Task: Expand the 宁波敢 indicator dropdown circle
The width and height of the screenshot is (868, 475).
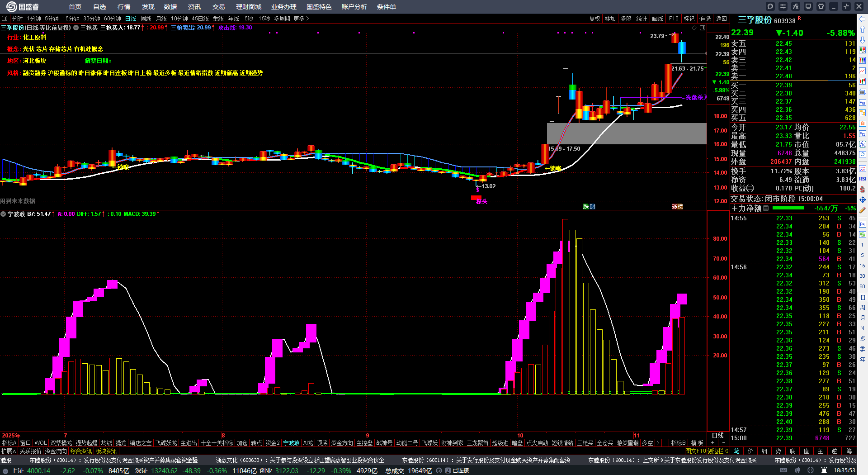Action: pos(3,214)
